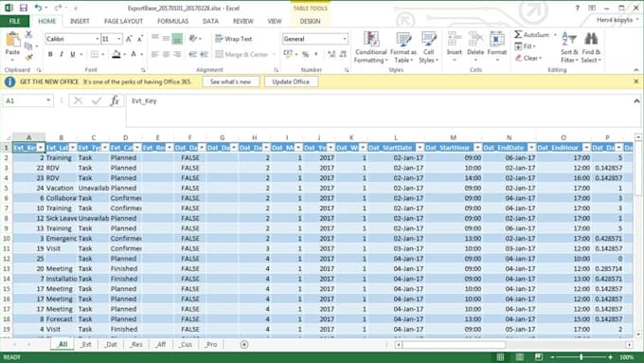This screenshot has height=363, width=644.
Task: Open the Clear menu
Action: pos(528,58)
